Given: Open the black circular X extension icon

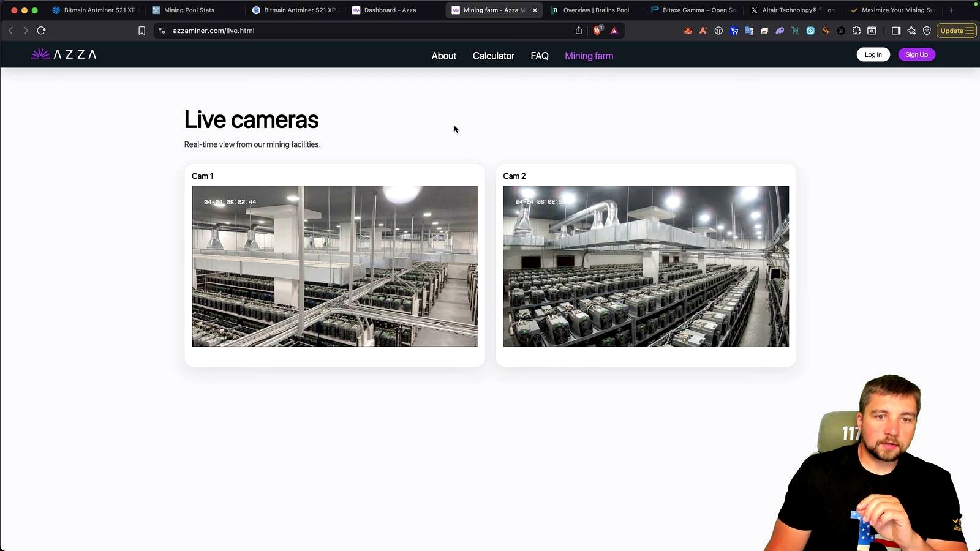Looking at the screenshot, I should [841, 31].
